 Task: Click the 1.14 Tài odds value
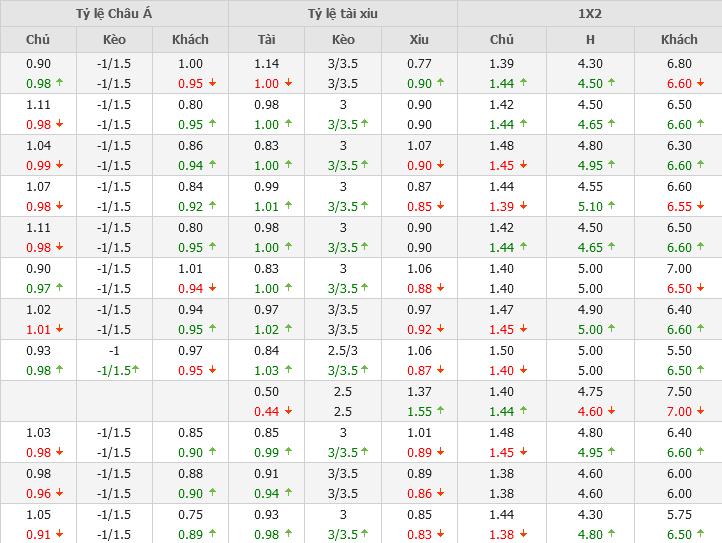pyautogui.click(x=266, y=63)
